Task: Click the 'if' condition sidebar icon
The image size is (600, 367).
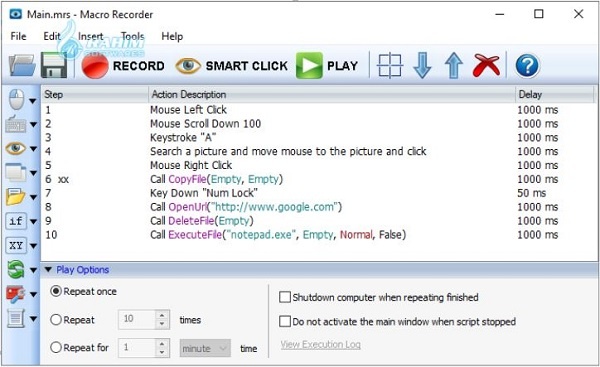Action: click(16, 221)
